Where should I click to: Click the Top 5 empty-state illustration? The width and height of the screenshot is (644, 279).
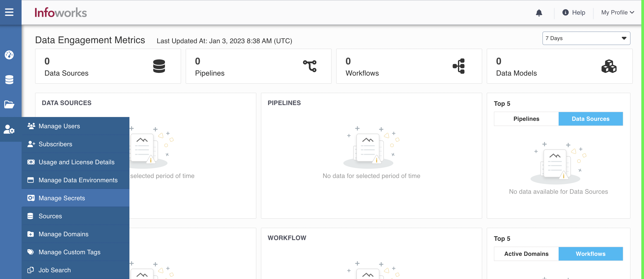click(x=558, y=163)
